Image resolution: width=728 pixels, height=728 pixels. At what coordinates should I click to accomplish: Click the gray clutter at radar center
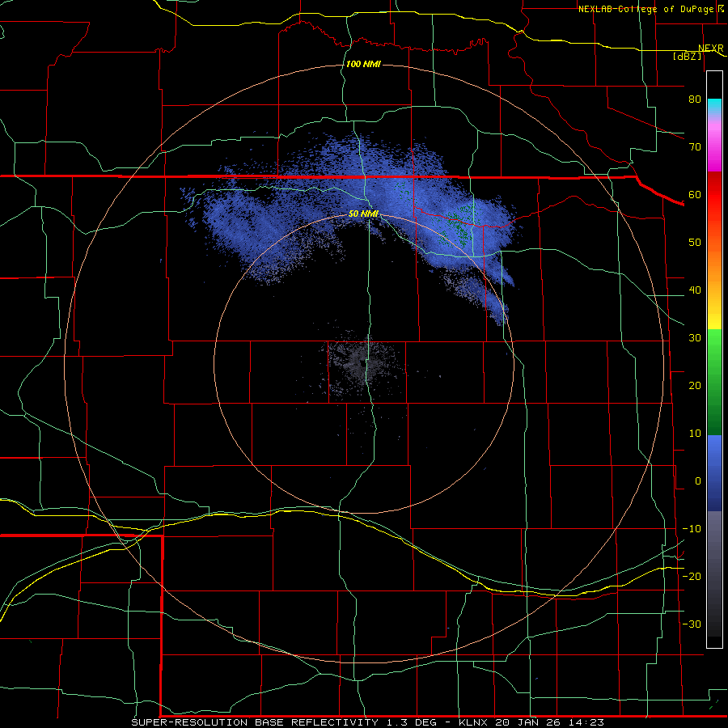(362, 365)
